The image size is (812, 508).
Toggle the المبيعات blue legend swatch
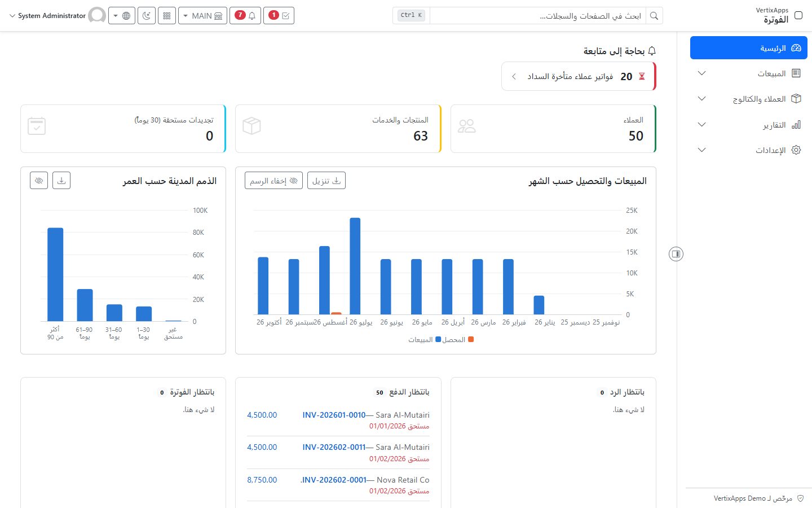click(x=438, y=339)
